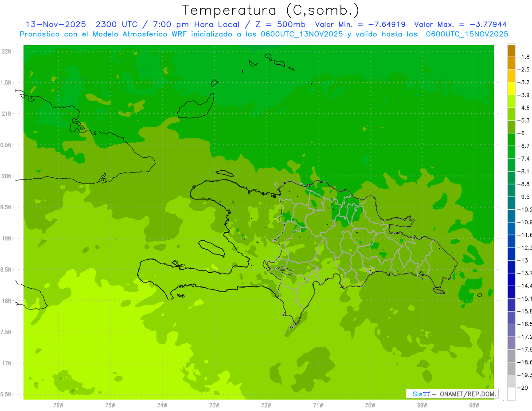Click the gray swatch between -18.6 and -19.3
Image resolution: width=532 pixels, height=411 pixels.
[x=511, y=369]
